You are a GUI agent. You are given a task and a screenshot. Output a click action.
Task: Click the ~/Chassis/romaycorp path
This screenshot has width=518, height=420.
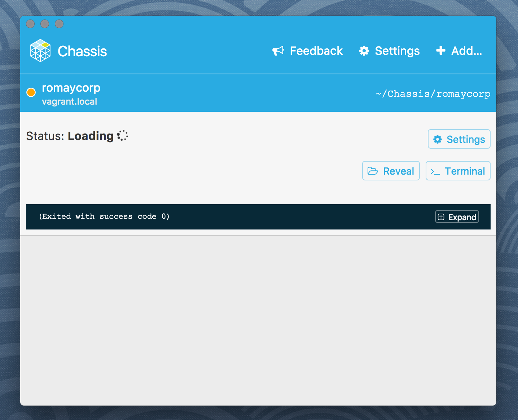tap(433, 94)
